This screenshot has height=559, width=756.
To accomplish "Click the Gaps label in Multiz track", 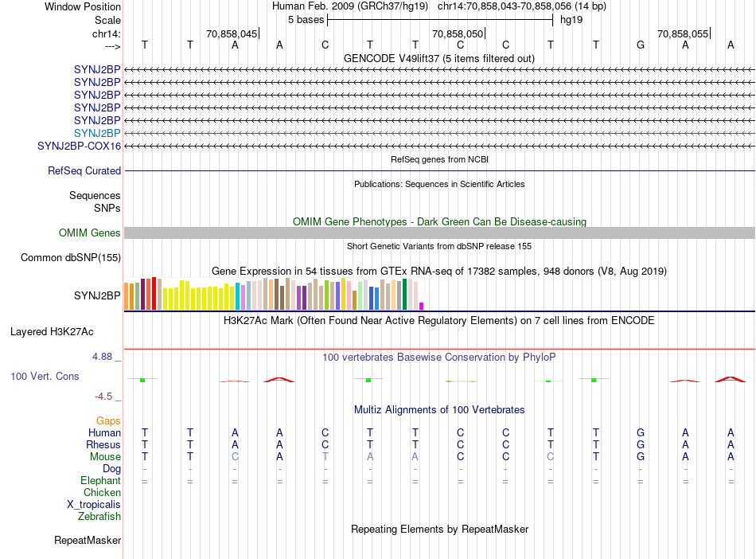I will (x=108, y=421).
